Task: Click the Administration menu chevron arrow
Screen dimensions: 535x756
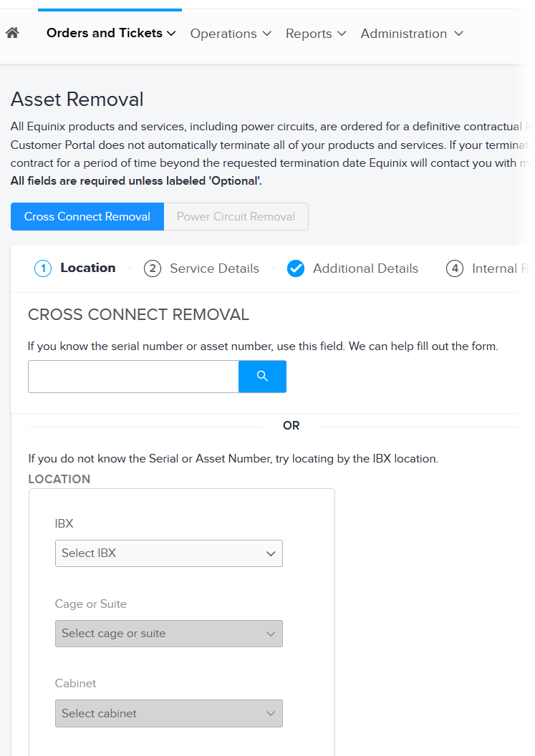Action: coord(459,33)
